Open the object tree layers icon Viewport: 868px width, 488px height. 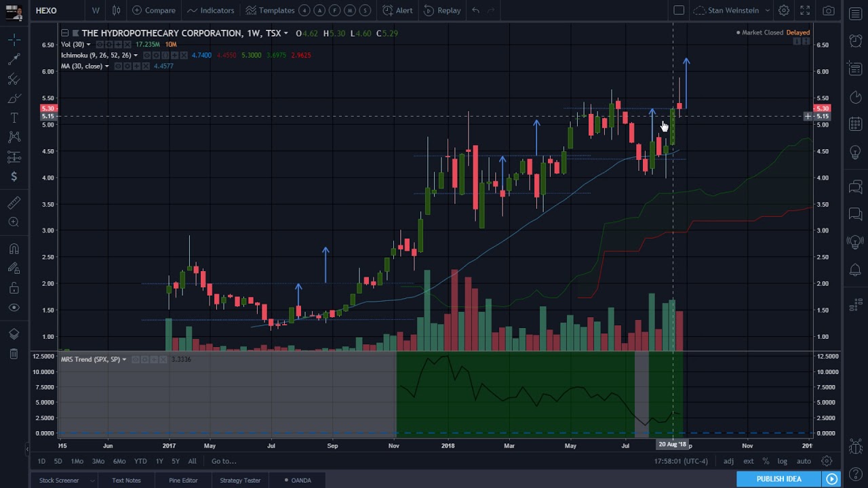pos(14,334)
